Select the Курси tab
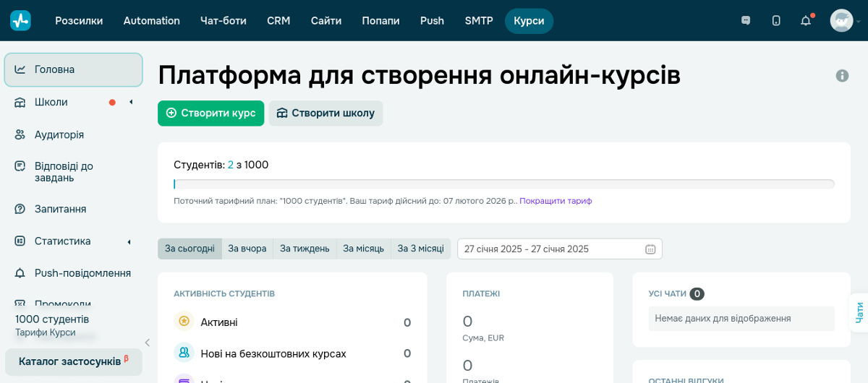The image size is (868, 383). point(529,21)
